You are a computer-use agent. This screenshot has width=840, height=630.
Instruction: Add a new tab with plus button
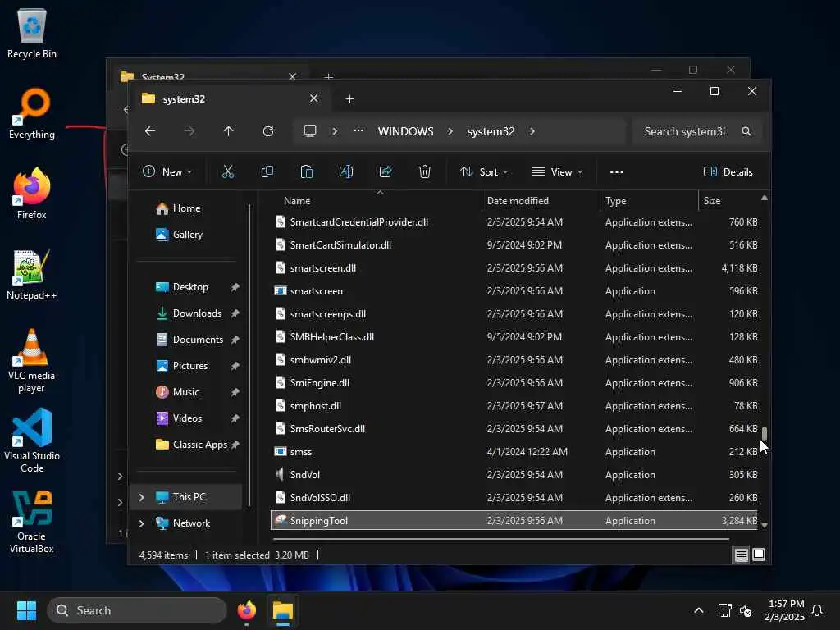pos(349,99)
